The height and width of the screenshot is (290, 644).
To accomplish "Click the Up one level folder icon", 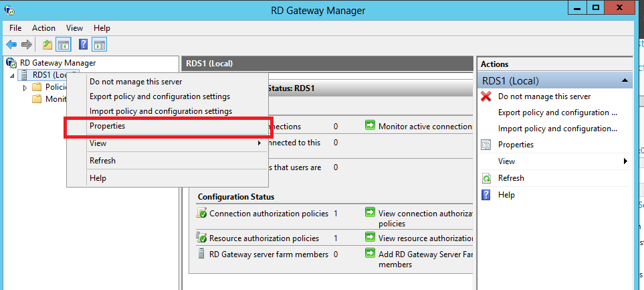I will 47,44.
